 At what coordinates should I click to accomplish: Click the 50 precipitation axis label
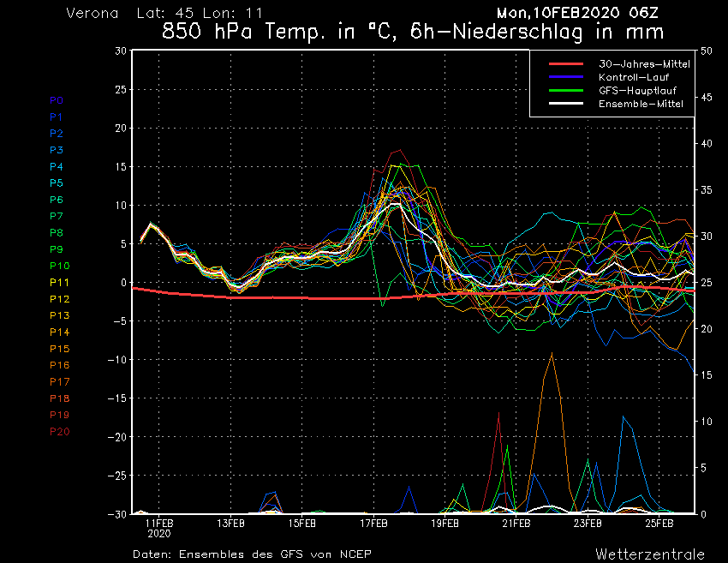tap(707, 51)
